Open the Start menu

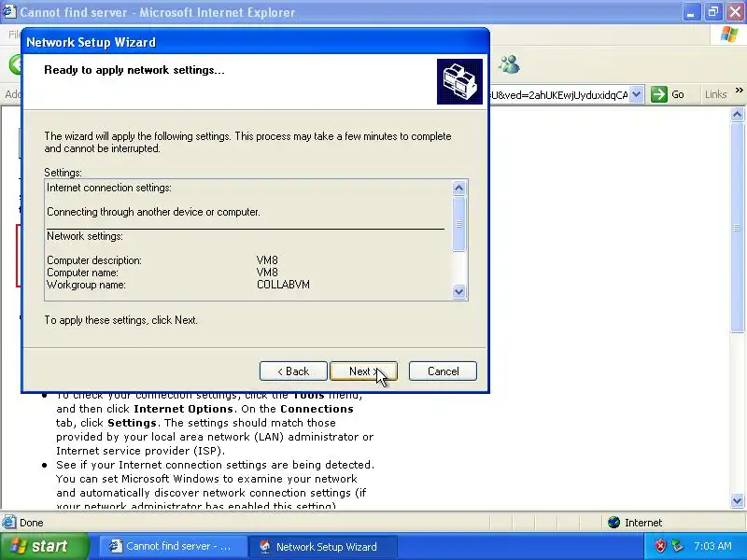pos(44,546)
